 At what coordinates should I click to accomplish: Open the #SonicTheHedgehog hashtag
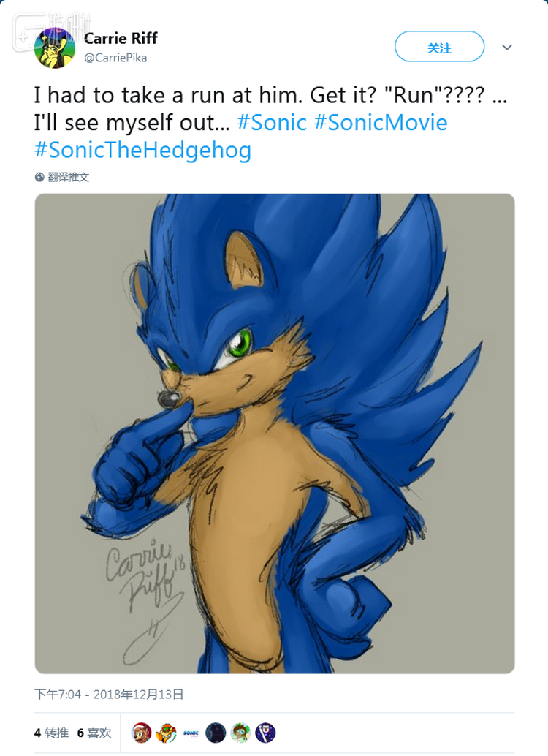(143, 151)
